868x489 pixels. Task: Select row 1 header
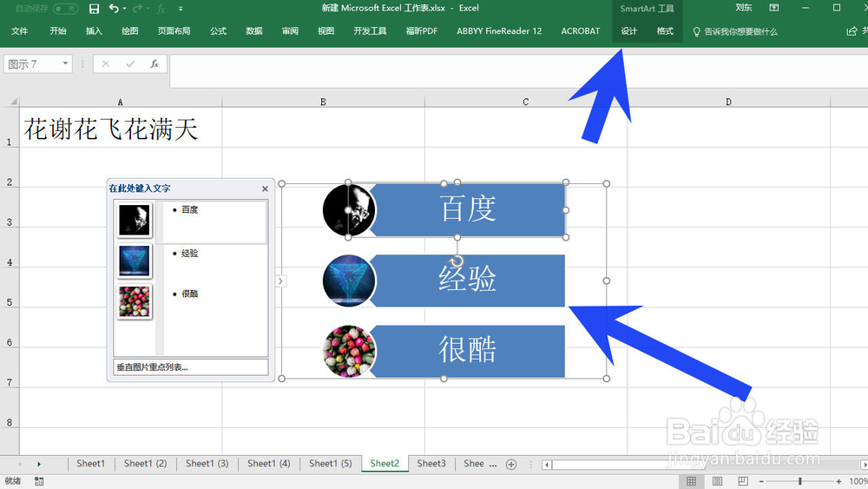[10, 128]
